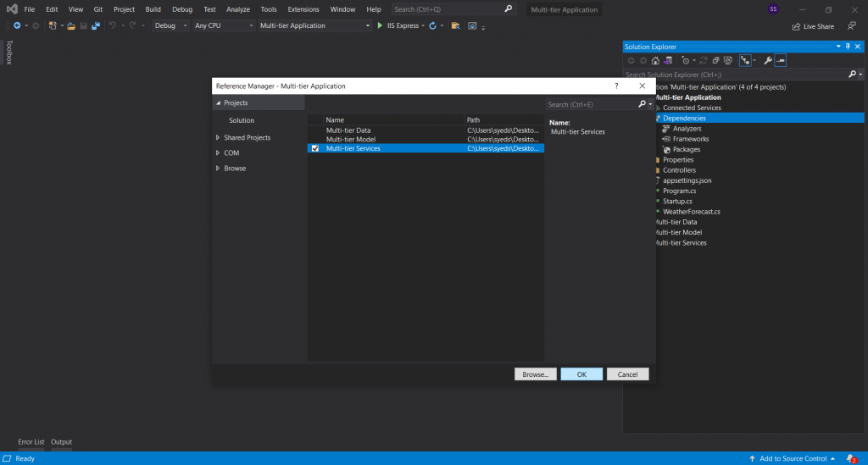The height and width of the screenshot is (465, 868).
Task: Uncheck the Multi-tier Services checkbox
Action: click(315, 148)
